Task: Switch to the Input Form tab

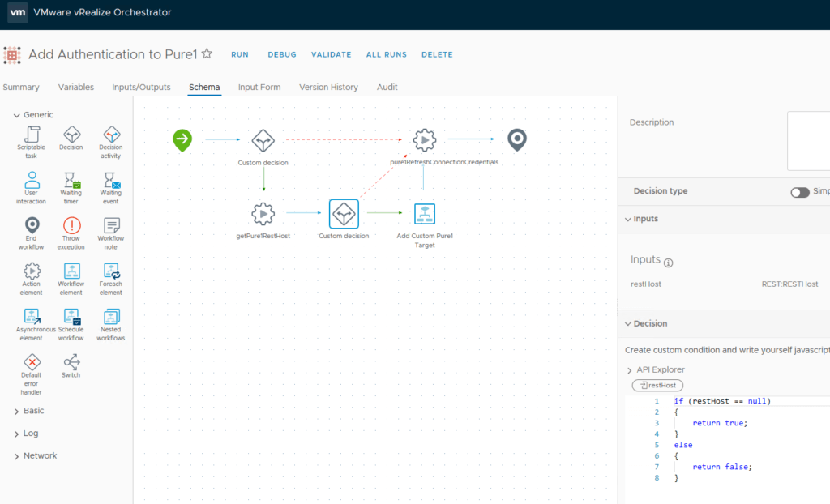Action: click(x=259, y=87)
